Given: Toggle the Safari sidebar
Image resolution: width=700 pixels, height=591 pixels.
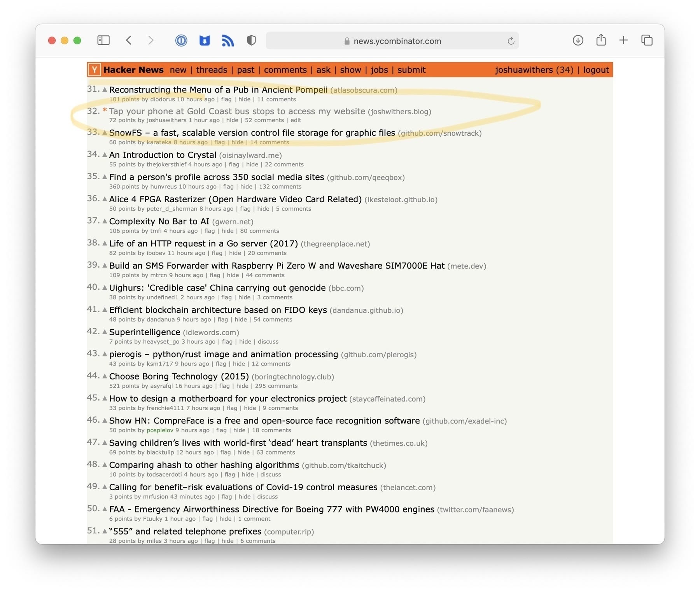Looking at the screenshot, I should click(103, 40).
